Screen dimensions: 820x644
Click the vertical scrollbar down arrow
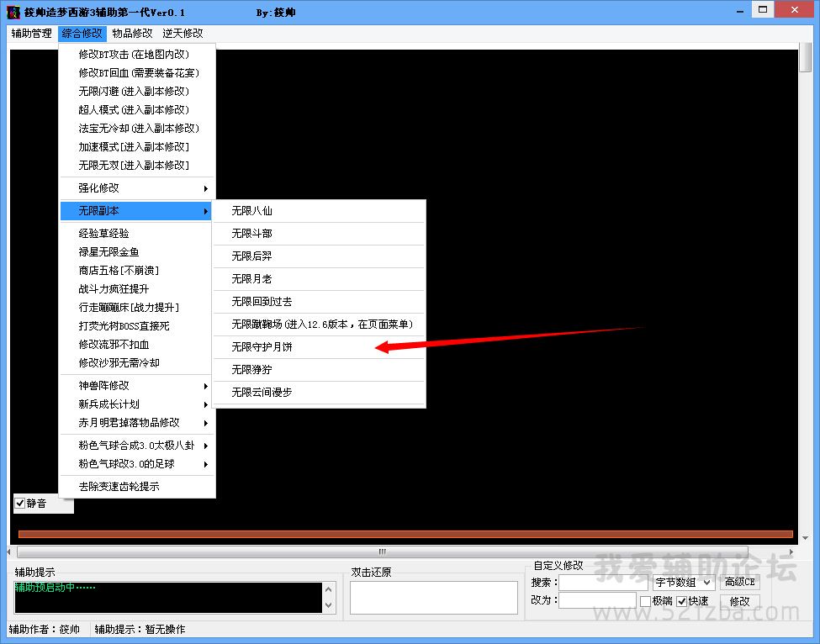point(806,538)
